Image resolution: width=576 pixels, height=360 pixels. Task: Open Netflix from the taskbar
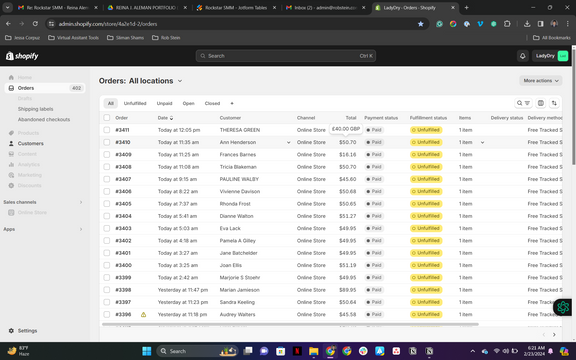tap(297, 351)
